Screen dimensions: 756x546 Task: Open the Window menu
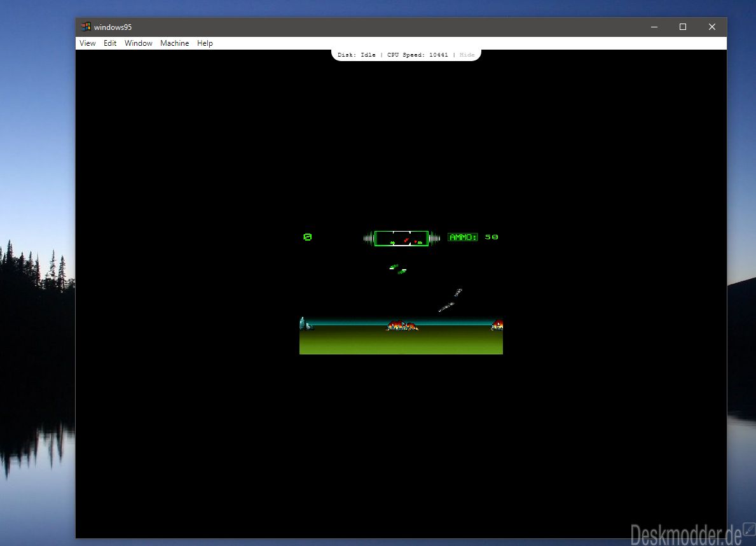[139, 43]
